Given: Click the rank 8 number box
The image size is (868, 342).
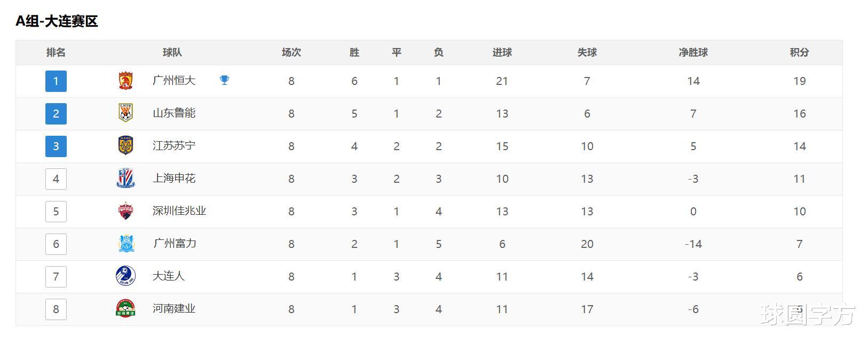Looking at the screenshot, I should (56, 309).
